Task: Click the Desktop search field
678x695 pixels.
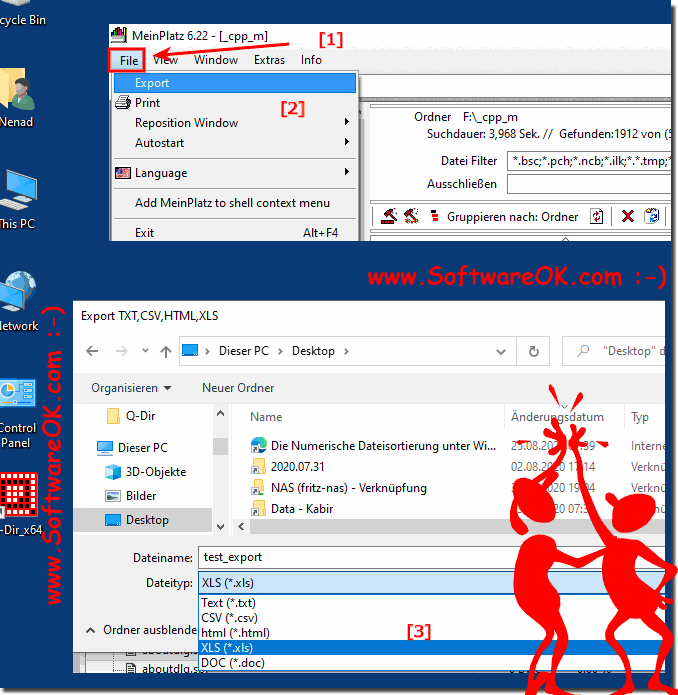Action: tap(616, 351)
